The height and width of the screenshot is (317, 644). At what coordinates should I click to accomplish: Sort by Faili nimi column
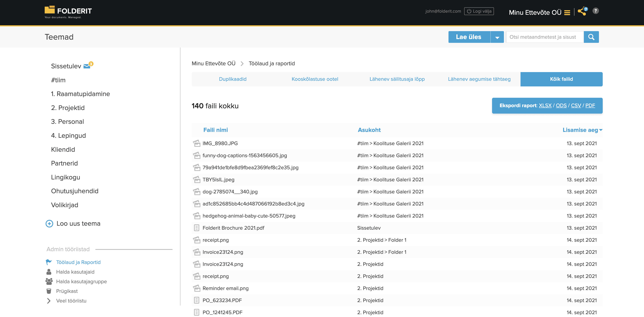(215, 130)
